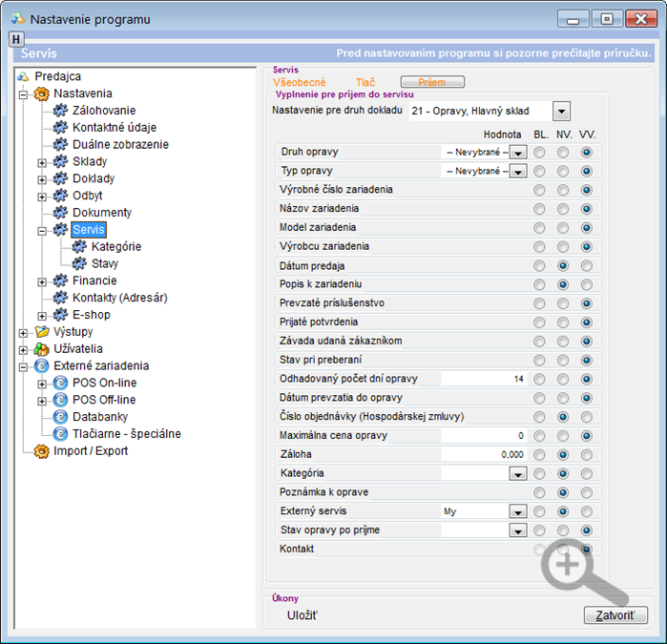Click the Duálne zobrazenie gear icon
Viewport: 667px width, 644px height.
pos(60,145)
